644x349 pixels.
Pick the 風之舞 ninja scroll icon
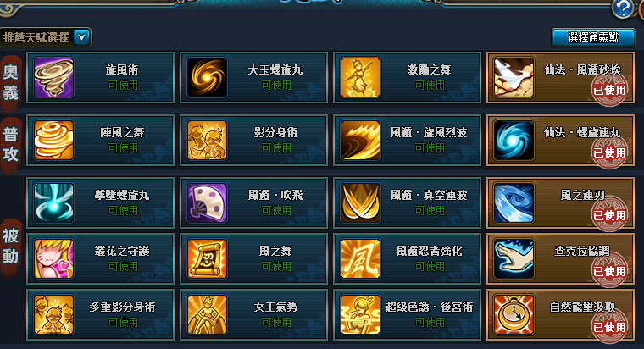point(207,258)
